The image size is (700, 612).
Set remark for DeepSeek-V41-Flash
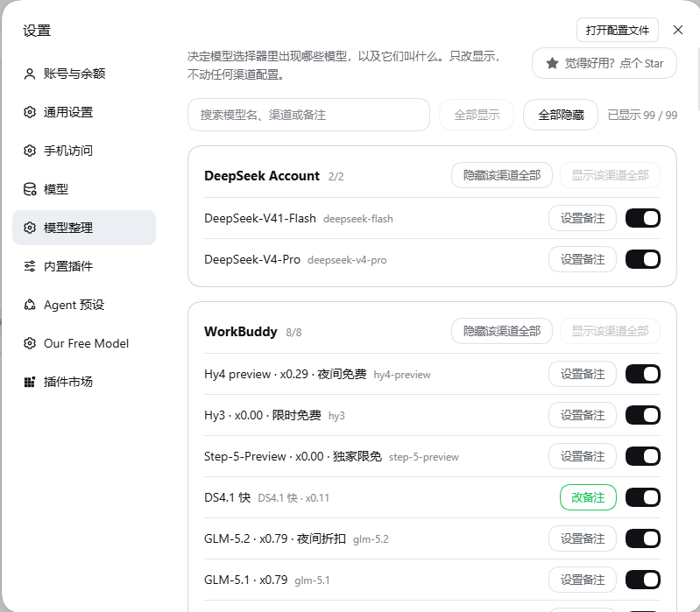[x=583, y=218]
